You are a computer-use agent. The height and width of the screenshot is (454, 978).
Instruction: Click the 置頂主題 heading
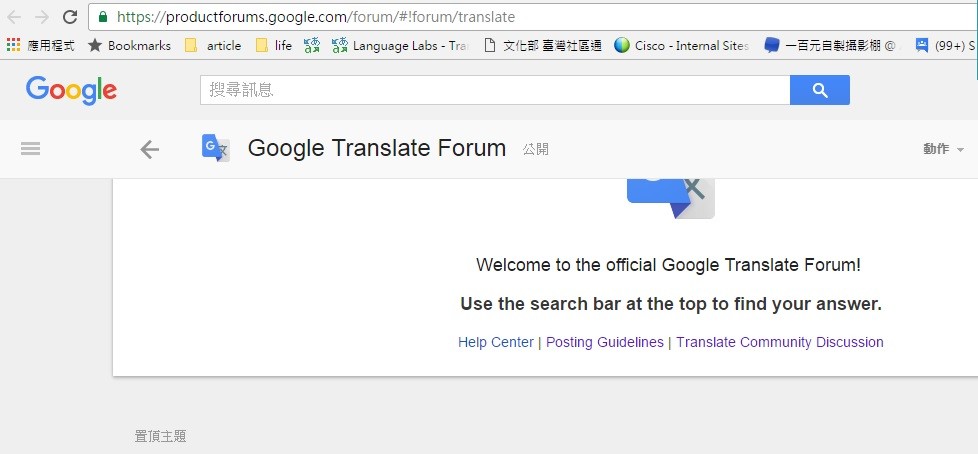pos(160,436)
